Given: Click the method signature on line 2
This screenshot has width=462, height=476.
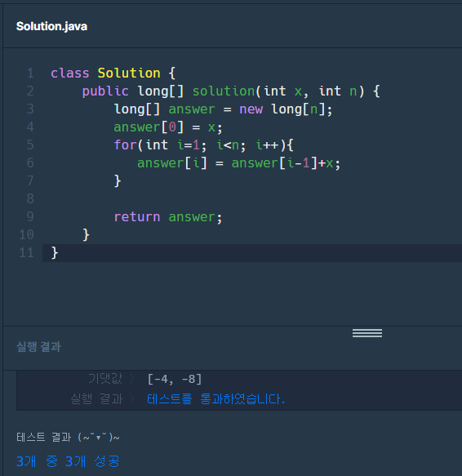Looking at the screenshot, I should (x=231, y=91).
